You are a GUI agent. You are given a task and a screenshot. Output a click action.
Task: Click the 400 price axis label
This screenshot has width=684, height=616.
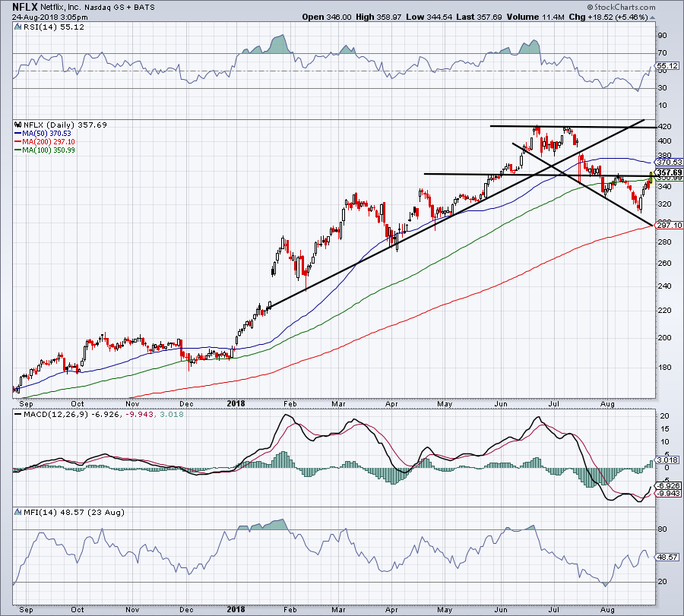(665, 141)
